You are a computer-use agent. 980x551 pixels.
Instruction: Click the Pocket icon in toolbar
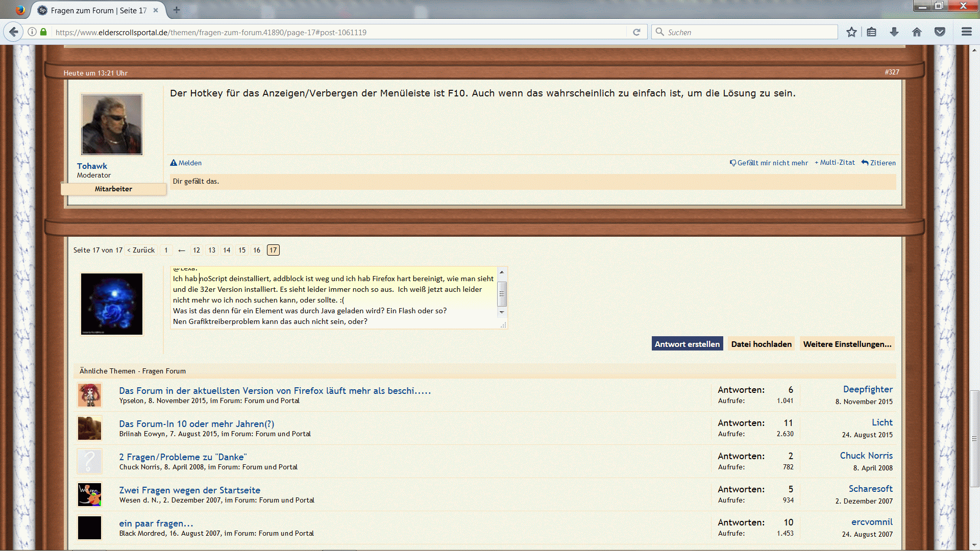point(940,32)
